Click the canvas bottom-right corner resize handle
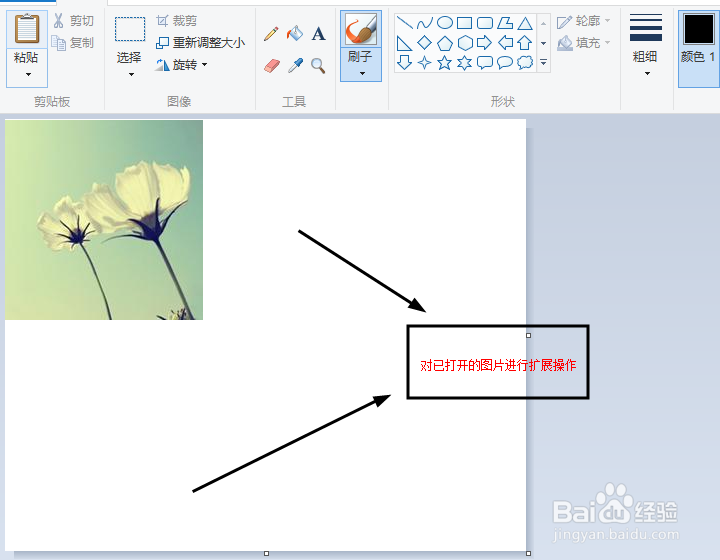This screenshot has height=560, width=720. pyautogui.click(x=529, y=554)
